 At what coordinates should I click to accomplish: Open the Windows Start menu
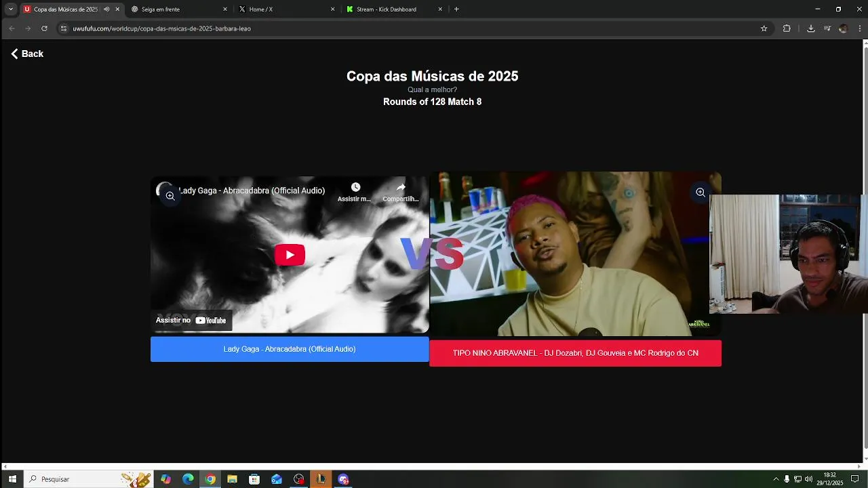[12, 479]
